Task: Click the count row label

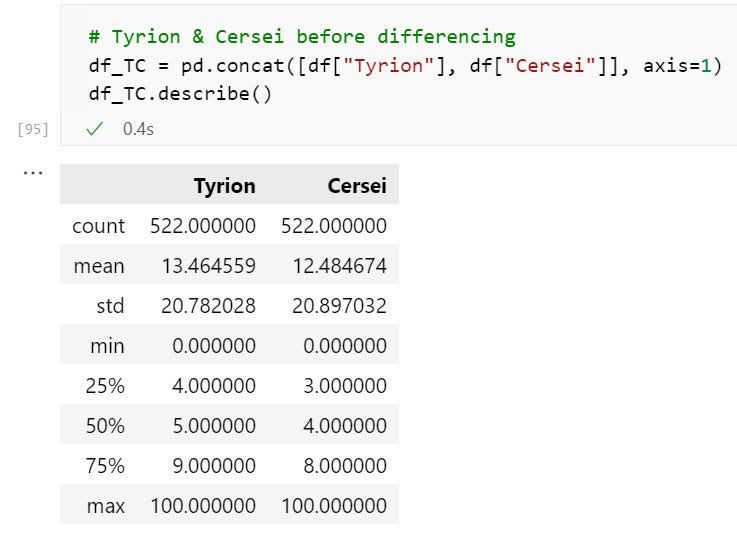Action: (98, 226)
